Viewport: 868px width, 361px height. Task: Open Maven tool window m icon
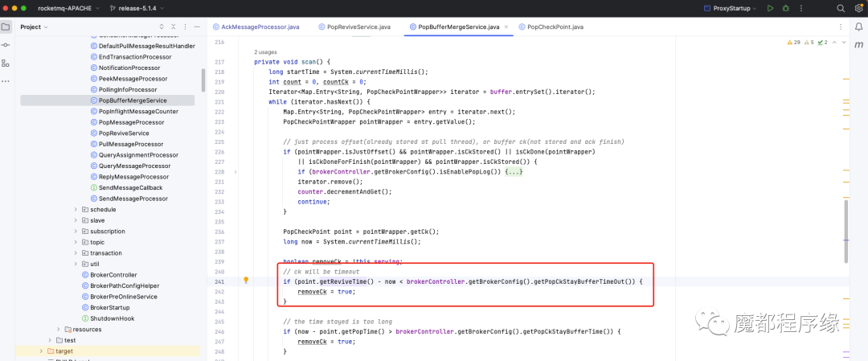coord(858,43)
